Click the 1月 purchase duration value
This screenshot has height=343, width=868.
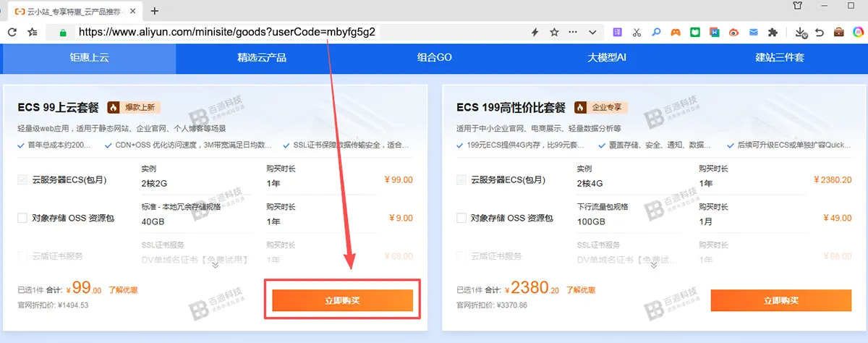click(x=706, y=221)
